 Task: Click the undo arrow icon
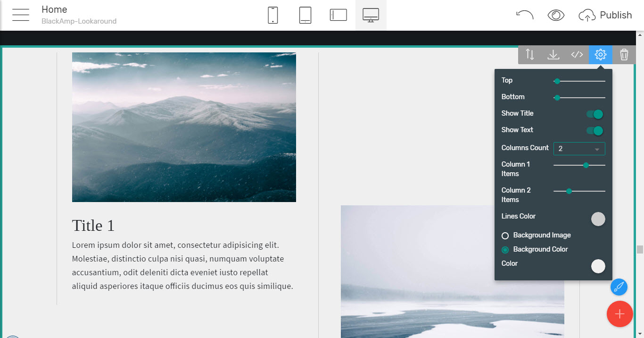524,15
